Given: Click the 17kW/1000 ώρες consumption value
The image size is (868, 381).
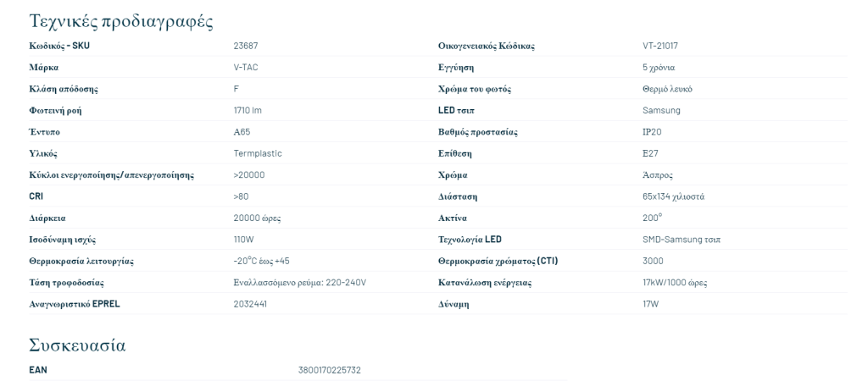Looking at the screenshot, I should 675,282.
